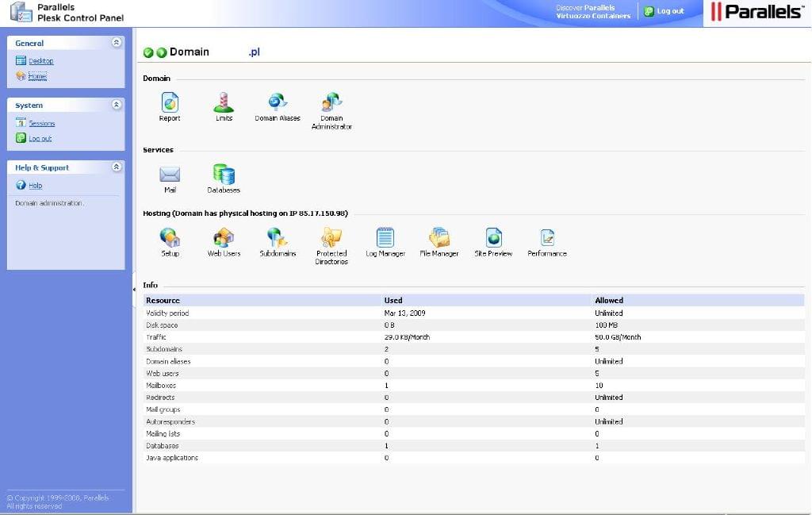Click the sidebar Log out icon
Viewport: 812px width, 515px height.
coord(21,138)
